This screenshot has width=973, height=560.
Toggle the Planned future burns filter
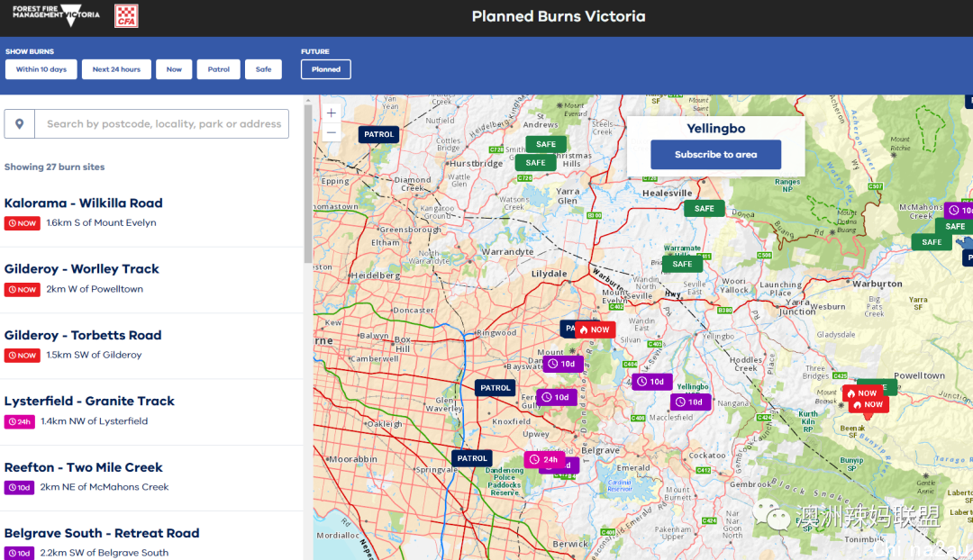point(326,69)
